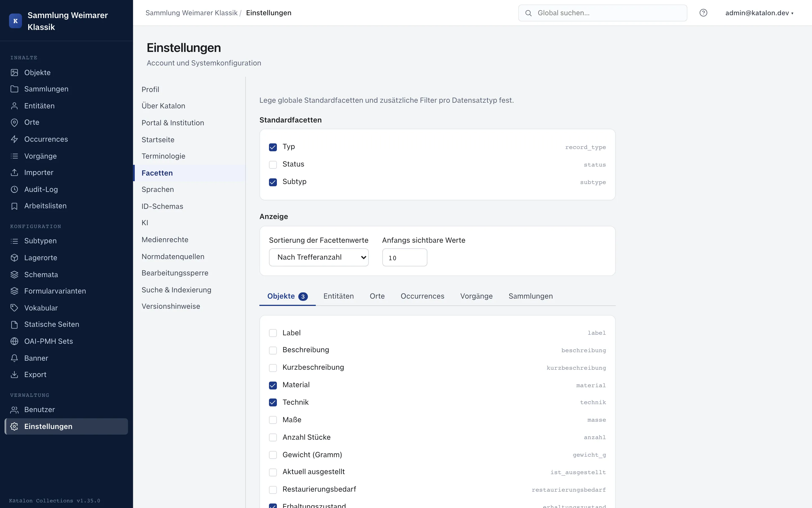This screenshot has height=508, width=812.
Task: Click the Audit-Log clock icon
Action: 14,189
